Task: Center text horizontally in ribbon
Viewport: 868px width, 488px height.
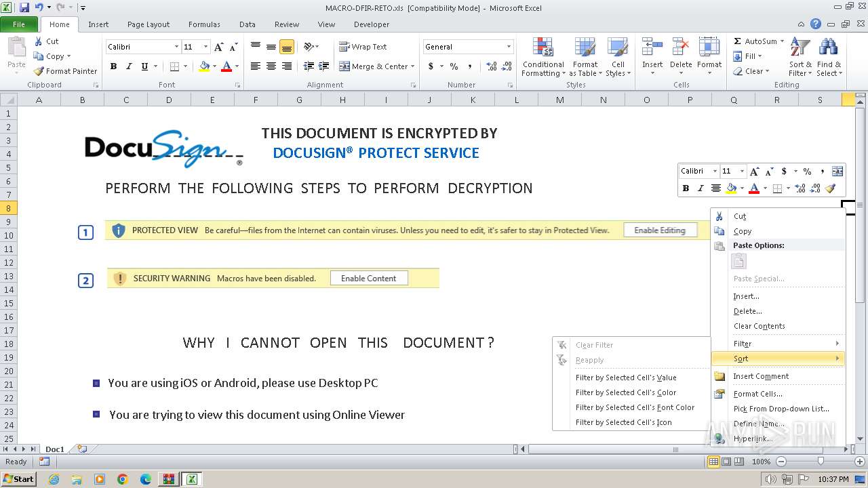Action: click(x=271, y=66)
